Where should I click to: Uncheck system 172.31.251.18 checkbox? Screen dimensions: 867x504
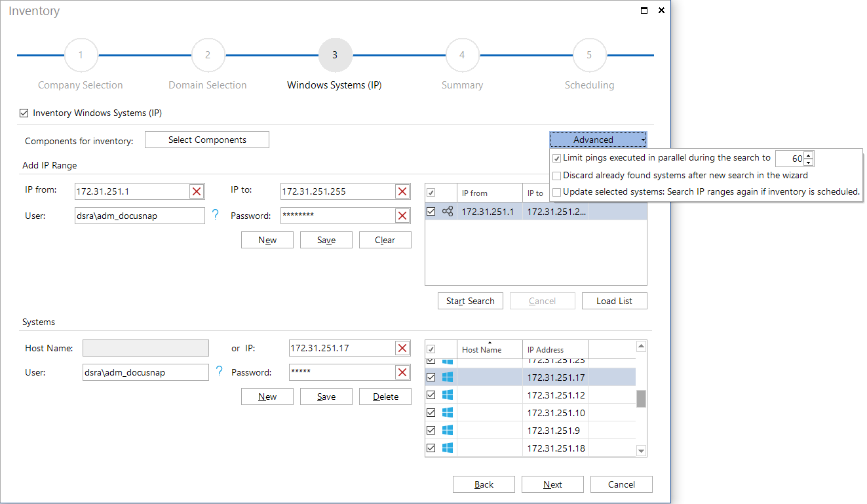click(x=431, y=448)
